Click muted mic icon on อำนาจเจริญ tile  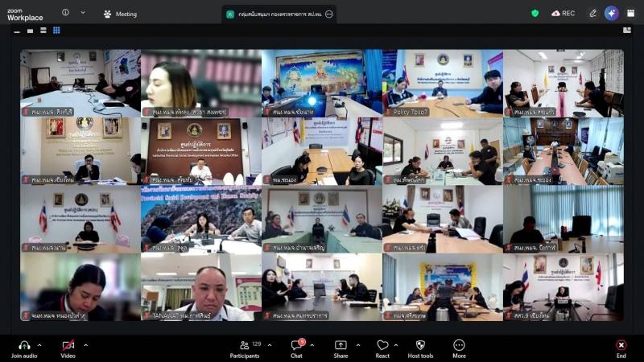[268, 248]
